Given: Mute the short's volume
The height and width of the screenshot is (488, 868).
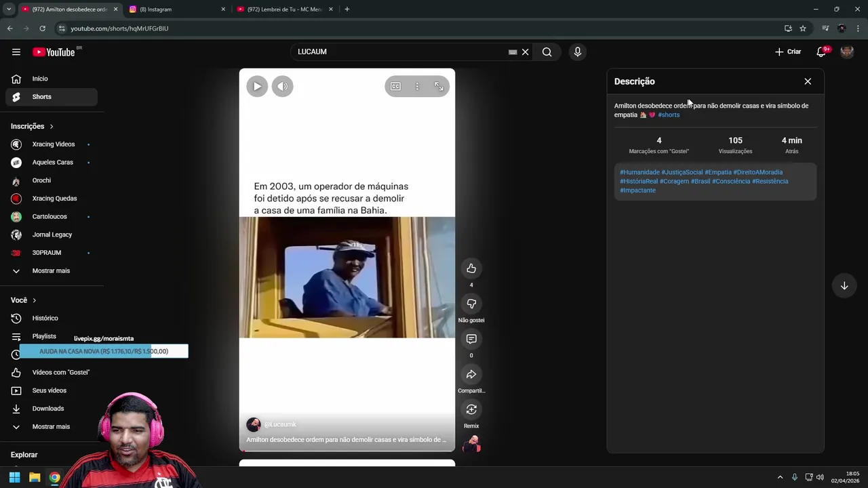Looking at the screenshot, I should (283, 86).
